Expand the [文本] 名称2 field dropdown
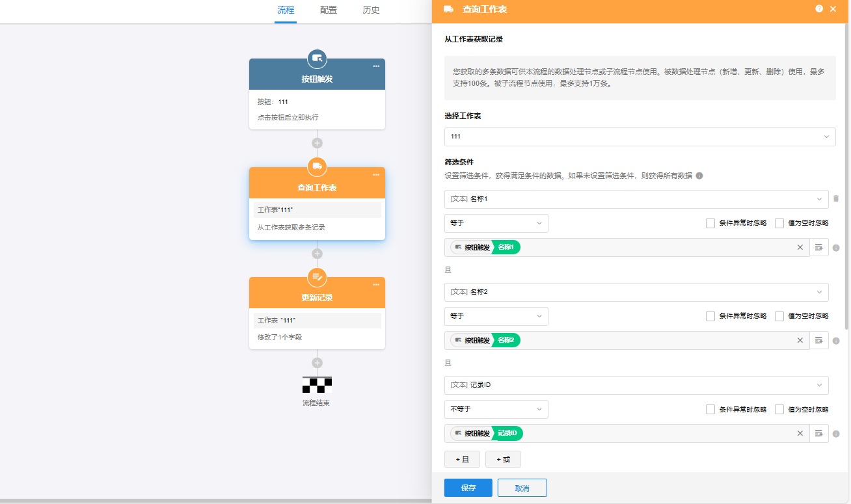Screen dimensions: 851x504 coord(636,292)
